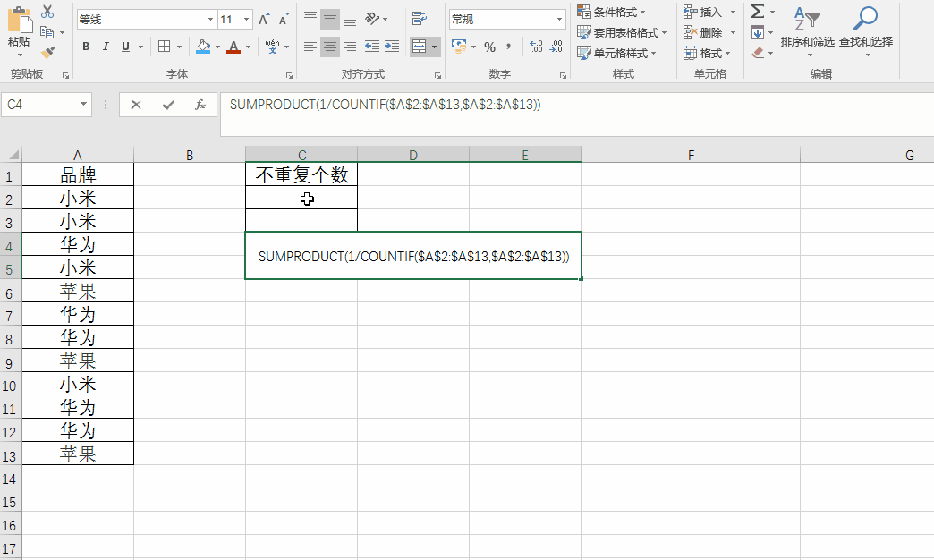Click the AutoSum sigma icon
The width and height of the screenshot is (934, 560).
click(757, 12)
